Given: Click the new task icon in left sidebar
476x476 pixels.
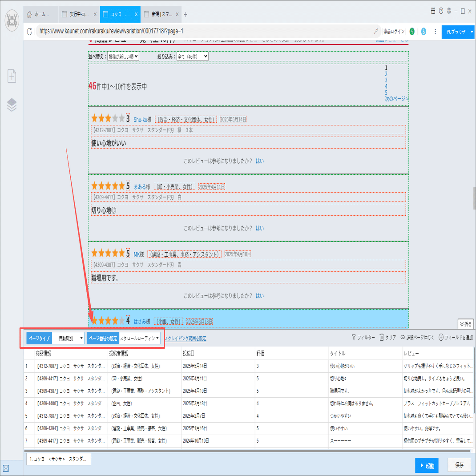Looking at the screenshot, I should click(12, 76).
